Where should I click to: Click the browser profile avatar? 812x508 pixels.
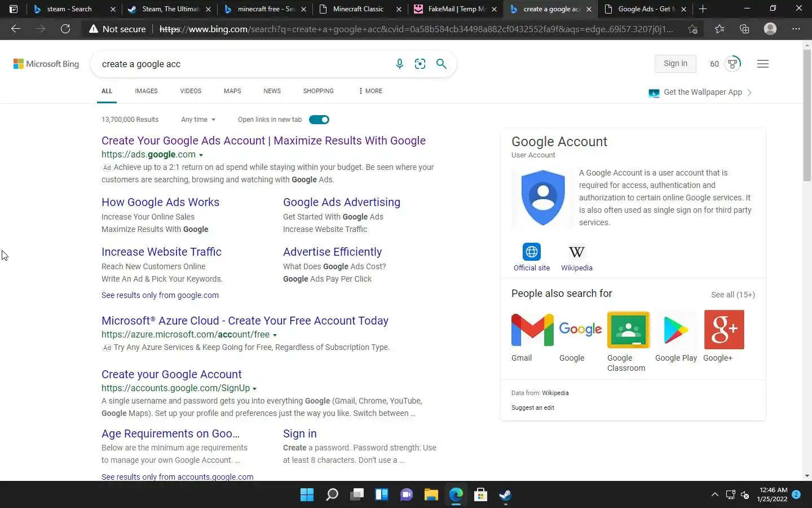(770, 29)
